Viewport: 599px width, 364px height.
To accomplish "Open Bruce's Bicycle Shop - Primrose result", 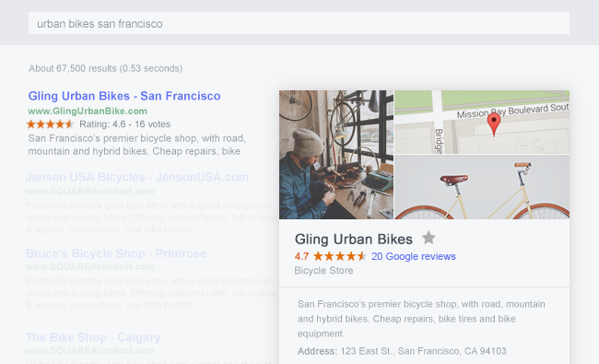I will coord(116,253).
